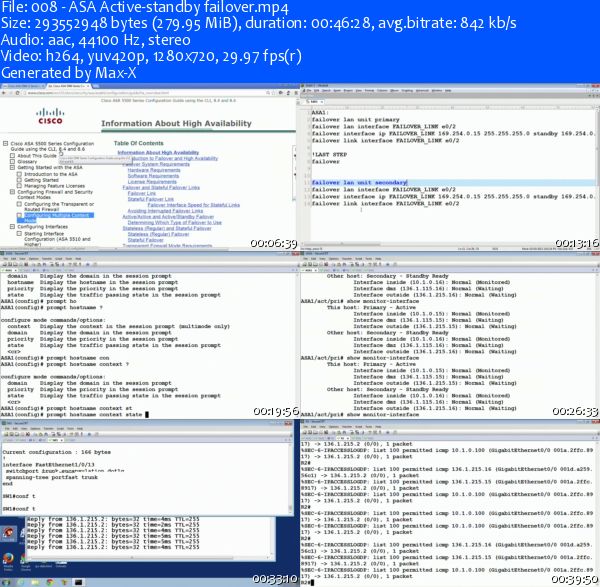
Task: Open the Information About High Availability link
Action: pyautogui.click(x=158, y=153)
